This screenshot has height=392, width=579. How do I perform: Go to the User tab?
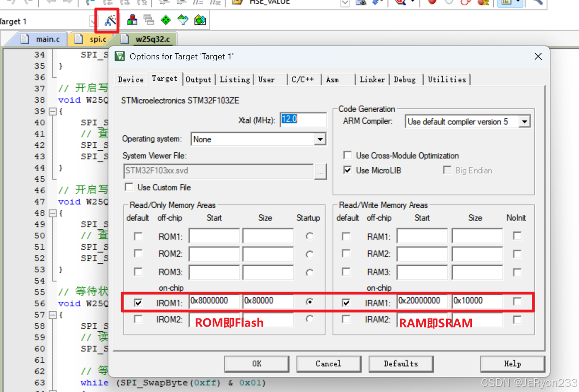[x=266, y=80]
